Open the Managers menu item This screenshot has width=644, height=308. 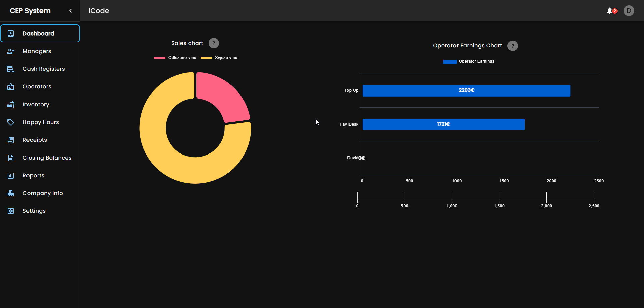(40, 51)
